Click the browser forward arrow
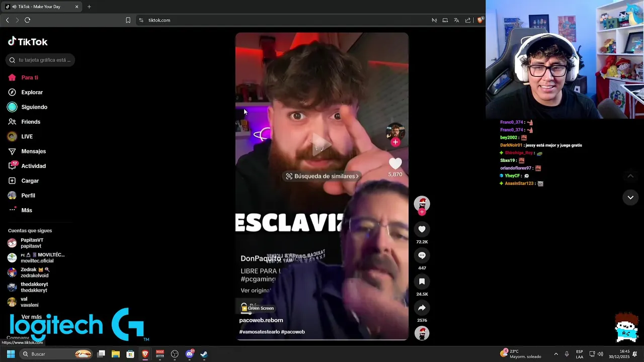This screenshot has width=644, height=362. (17, 20)
